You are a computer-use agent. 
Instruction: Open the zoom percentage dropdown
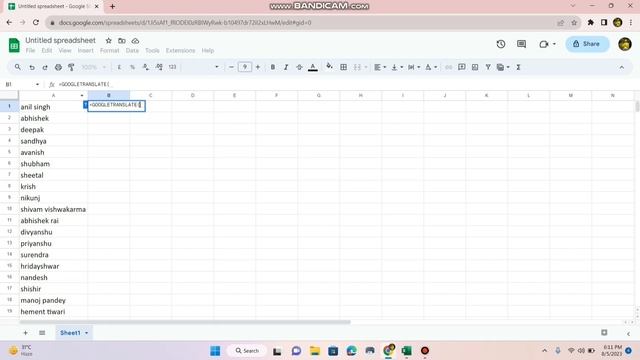(93, 67)
